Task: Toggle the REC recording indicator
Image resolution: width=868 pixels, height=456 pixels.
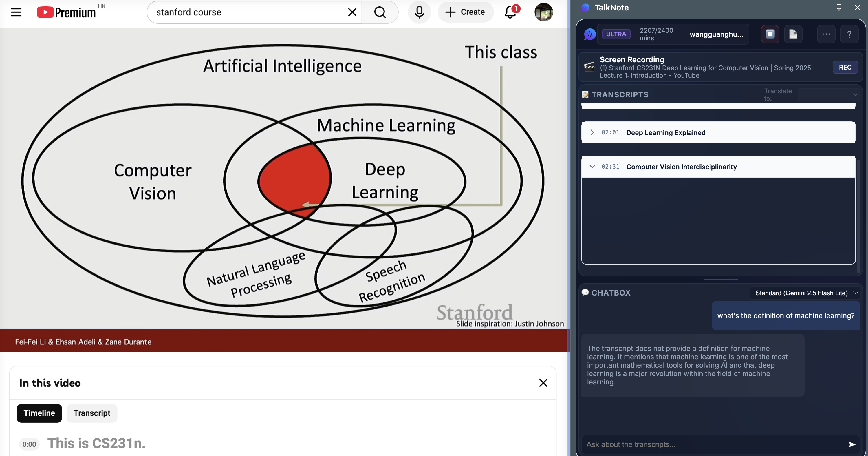Action: click(x=845, y=67)
